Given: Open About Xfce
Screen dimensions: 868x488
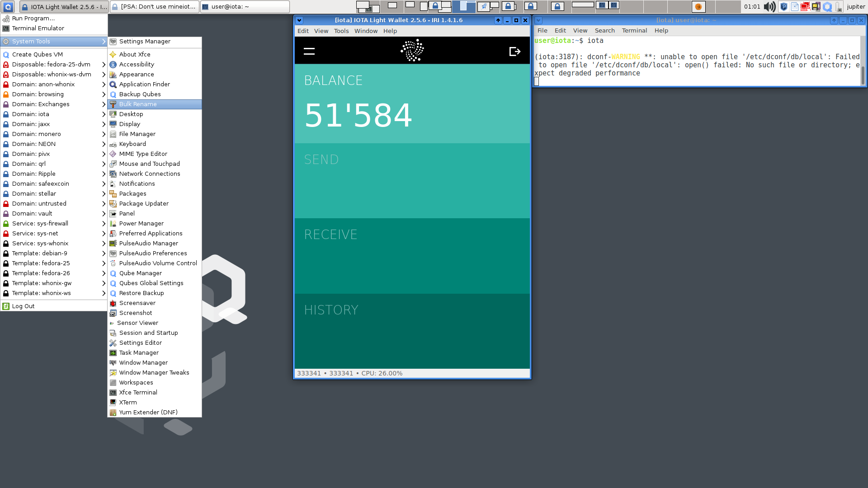Looking at the screenshot, I should 155,55.
